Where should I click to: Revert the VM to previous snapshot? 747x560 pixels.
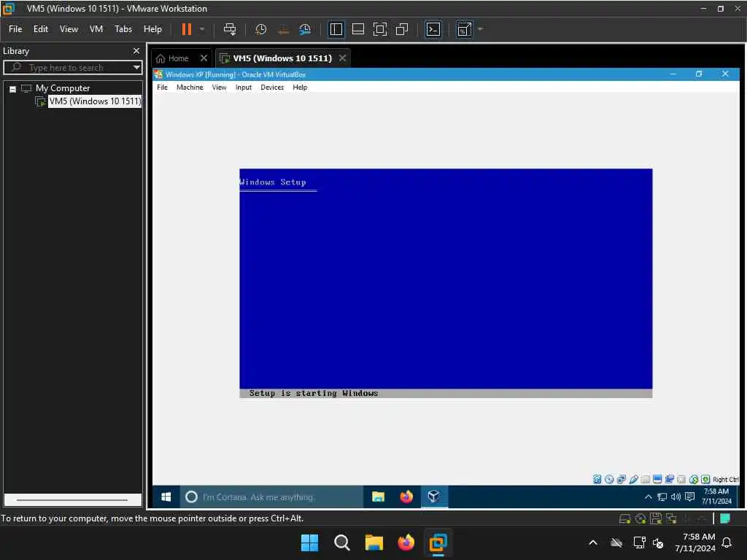283,29
